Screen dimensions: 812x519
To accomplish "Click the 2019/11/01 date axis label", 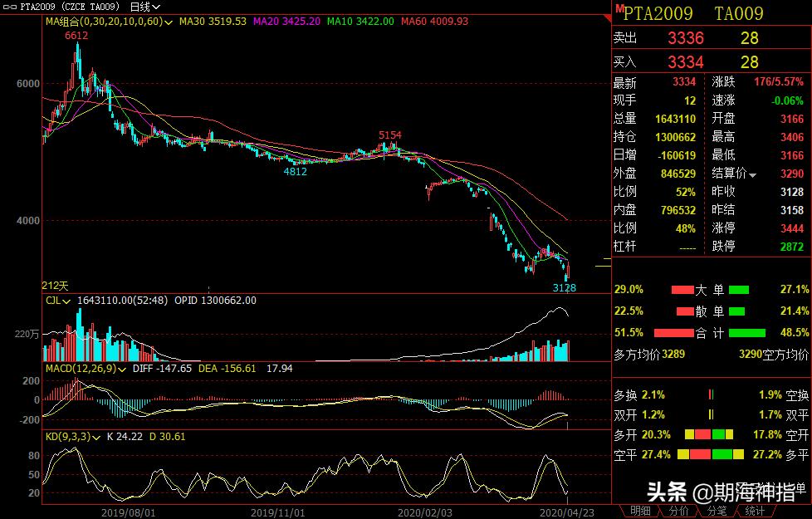I will 277,513.
